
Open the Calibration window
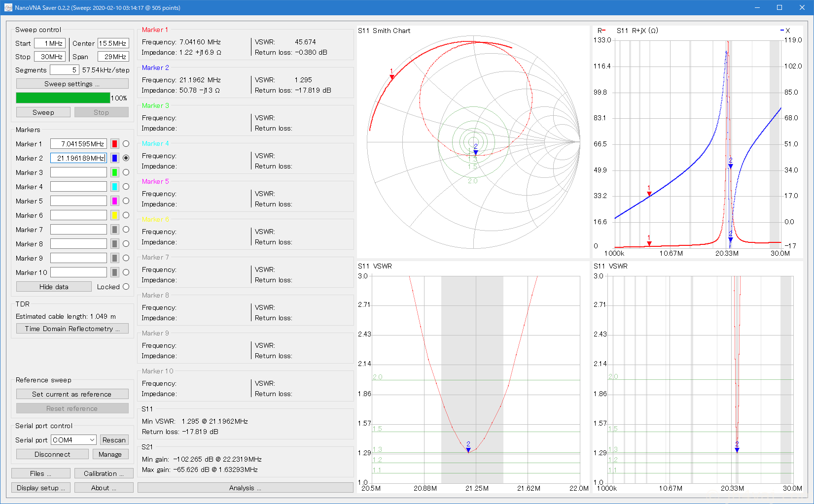click(x=104, y=473)
